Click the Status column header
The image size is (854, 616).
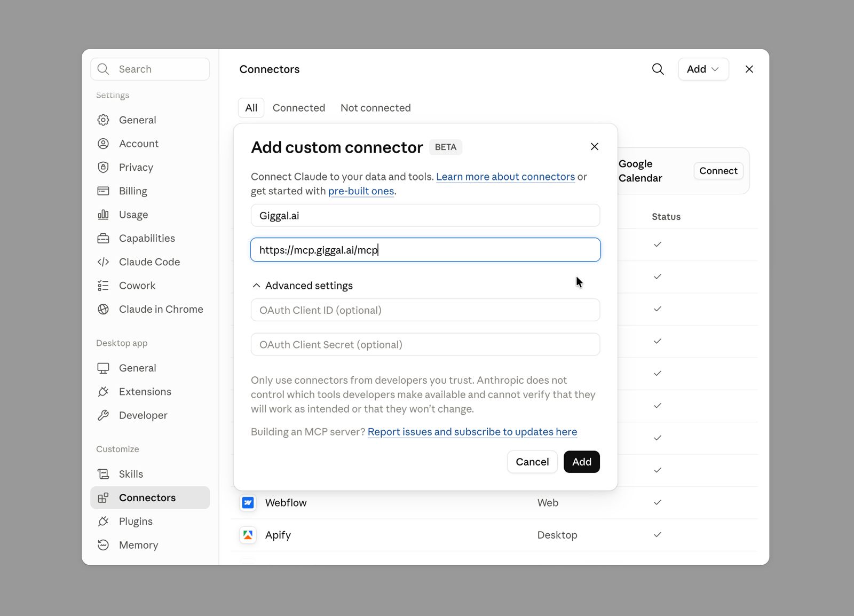coord(666,217)
